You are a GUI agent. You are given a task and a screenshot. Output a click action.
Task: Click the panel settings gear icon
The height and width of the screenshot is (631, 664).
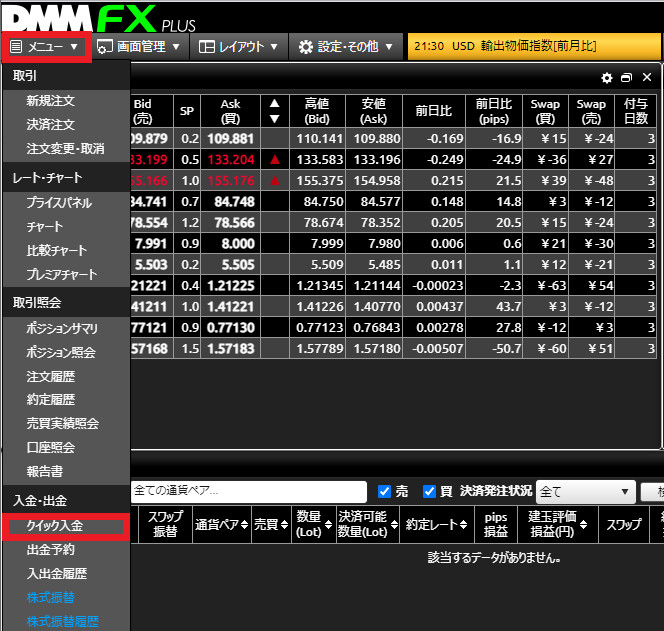pyautogui.click(x=606, y=78)
